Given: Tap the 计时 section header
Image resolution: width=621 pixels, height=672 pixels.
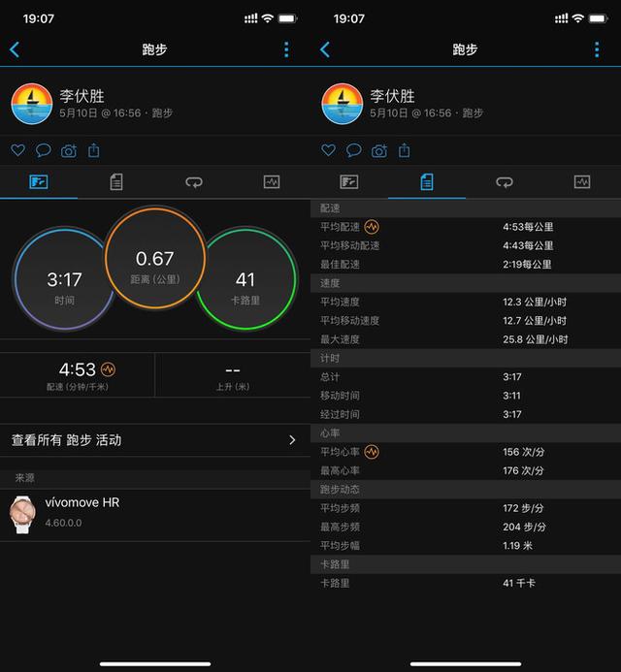Looking at the screenshot, I should pyautogui.click(x=466, y=358).
